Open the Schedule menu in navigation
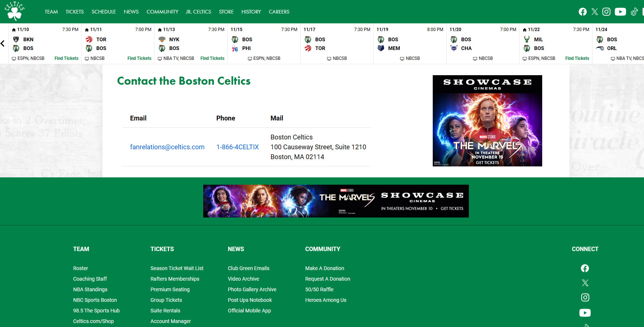The width and height of the screenshot is (644, 327). (104, 12)
